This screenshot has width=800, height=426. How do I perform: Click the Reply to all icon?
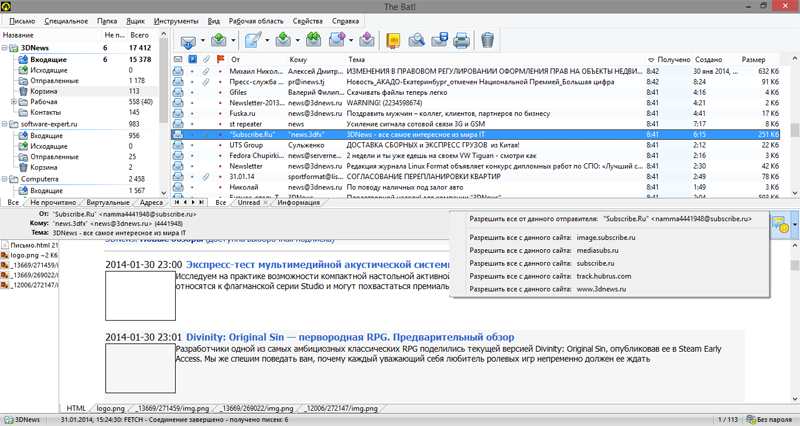pos(314,40)
